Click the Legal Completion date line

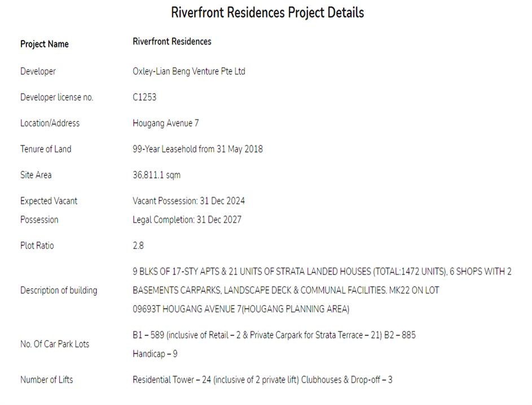click(x=187, y=220)
